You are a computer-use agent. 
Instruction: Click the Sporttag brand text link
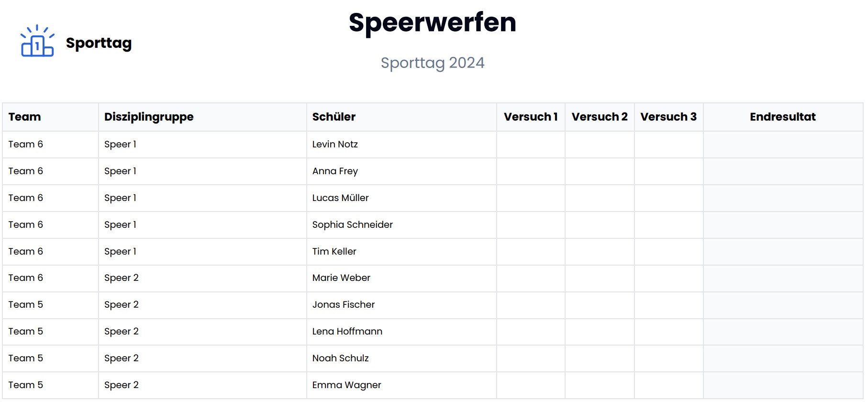pos(99,43)
